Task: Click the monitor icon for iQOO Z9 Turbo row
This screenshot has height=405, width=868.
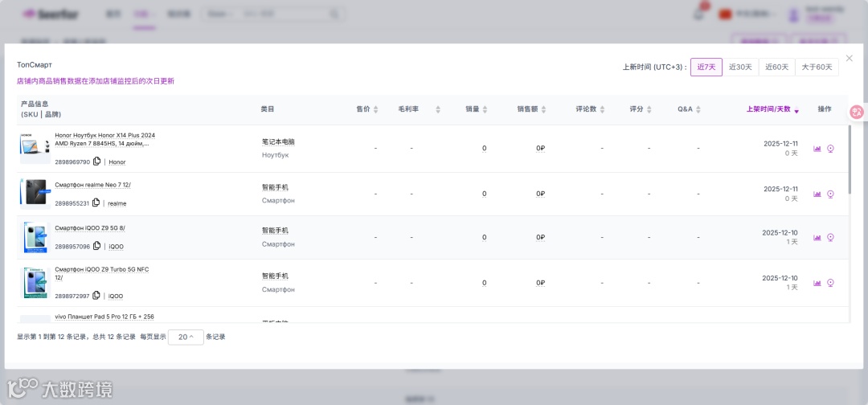Action: (x=830, y=283)
